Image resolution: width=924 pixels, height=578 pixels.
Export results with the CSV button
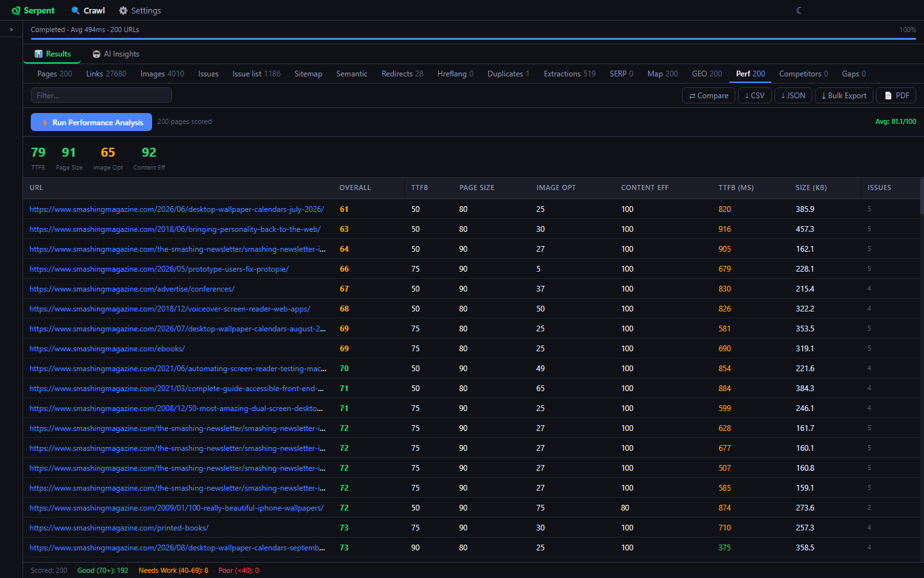755,96
